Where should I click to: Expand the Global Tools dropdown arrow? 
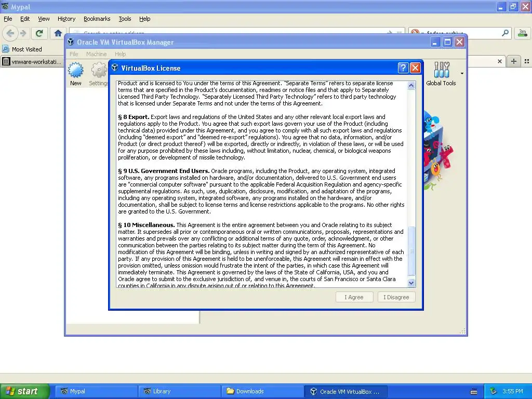click(x=462, y=74)
